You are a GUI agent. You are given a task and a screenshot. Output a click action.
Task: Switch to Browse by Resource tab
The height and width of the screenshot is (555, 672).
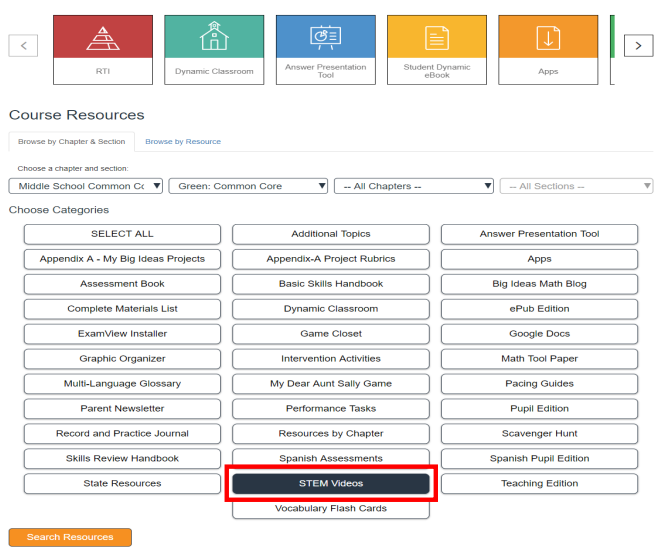coord(183,141)
